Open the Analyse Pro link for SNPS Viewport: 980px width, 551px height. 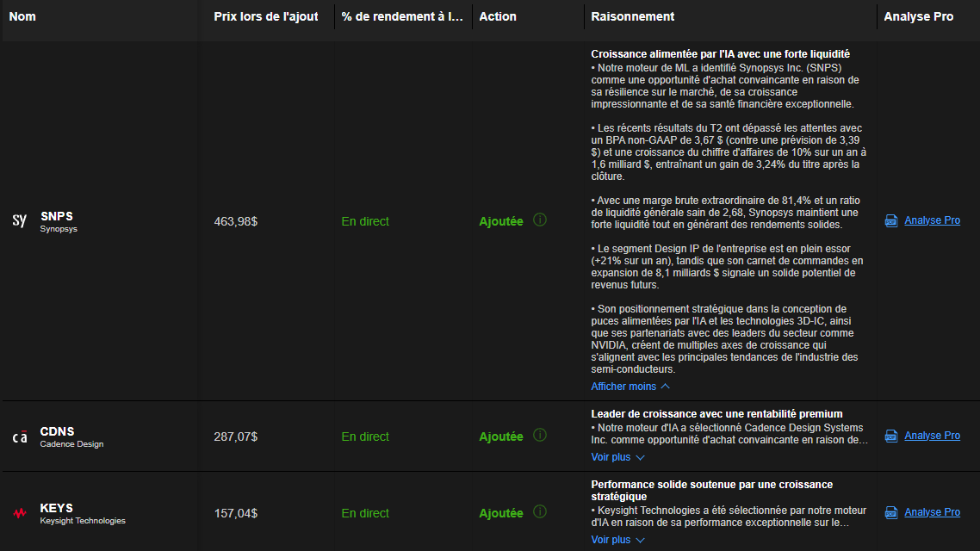(932, 220)
